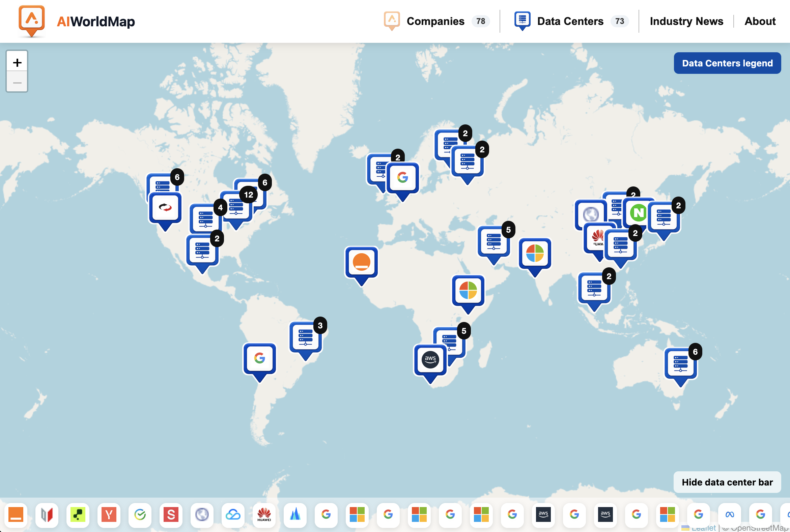The image size is (790, 532).
Task: Open the Google marker in South America
Action: (260, 360)
